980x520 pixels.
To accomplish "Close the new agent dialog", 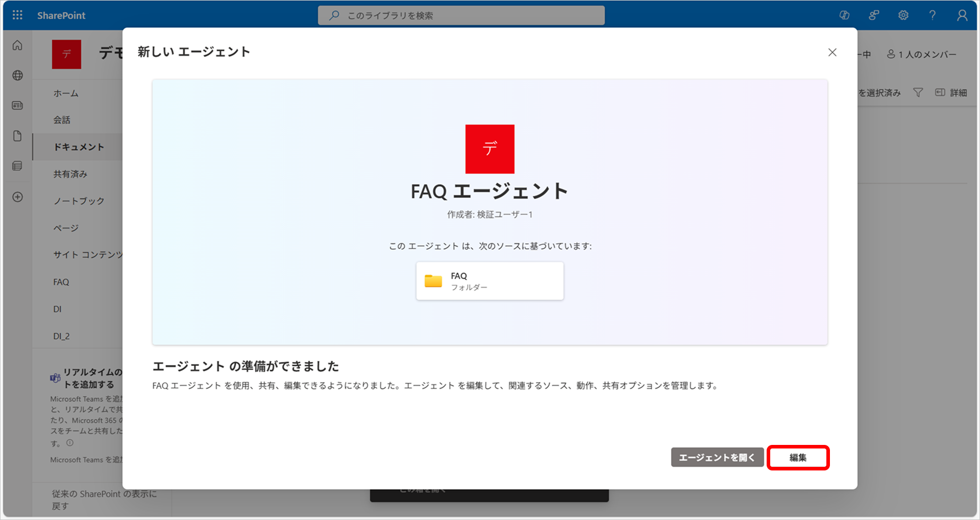I will pos(832,52).
